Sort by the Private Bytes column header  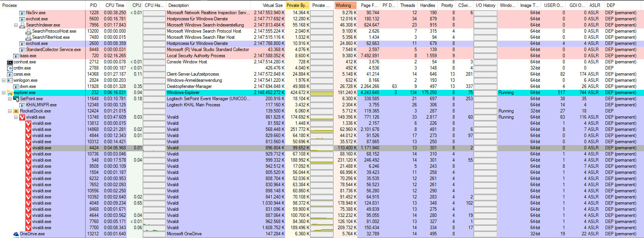297,5
